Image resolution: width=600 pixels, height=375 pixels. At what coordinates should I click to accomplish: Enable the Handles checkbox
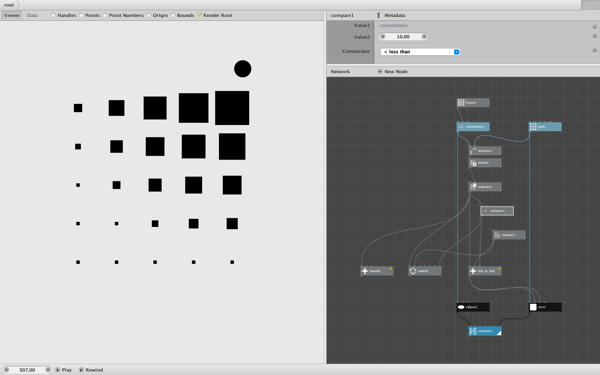click(54, 15)
